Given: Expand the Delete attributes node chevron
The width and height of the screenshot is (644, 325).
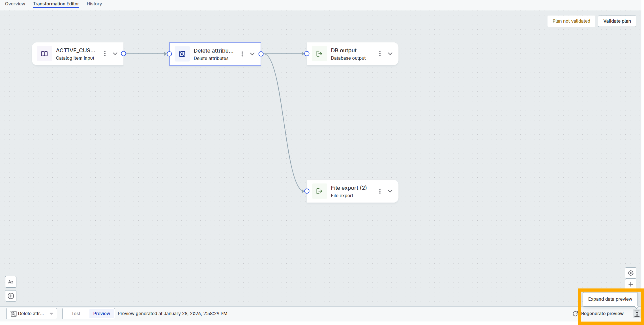Looking at the screenshot, I should 252,54.
